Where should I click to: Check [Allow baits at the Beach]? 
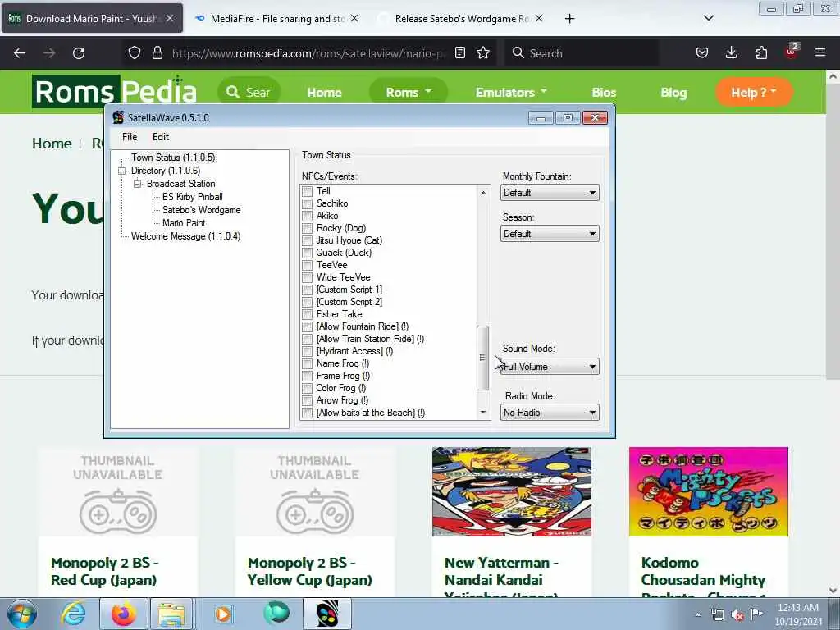(x=307, y=413)
